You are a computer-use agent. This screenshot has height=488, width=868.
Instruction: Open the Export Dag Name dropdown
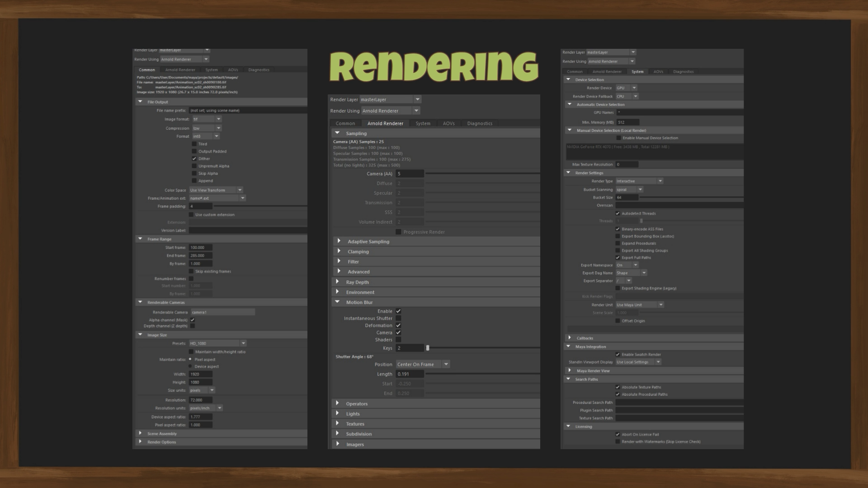pos(632,273)
